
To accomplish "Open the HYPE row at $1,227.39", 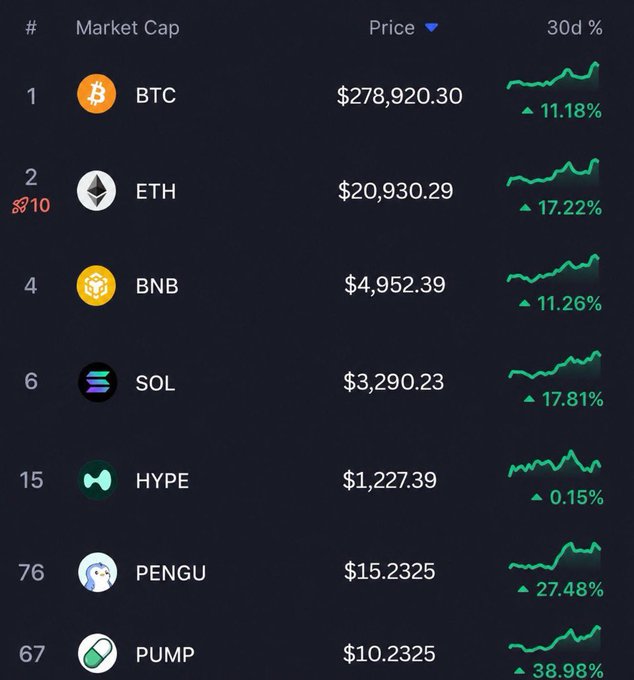I will [317, 480].
